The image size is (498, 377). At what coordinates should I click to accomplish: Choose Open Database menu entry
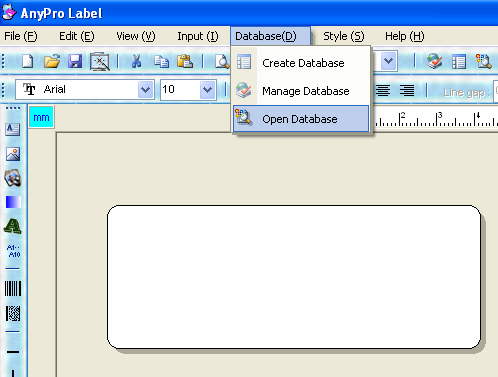pos(301,119)
